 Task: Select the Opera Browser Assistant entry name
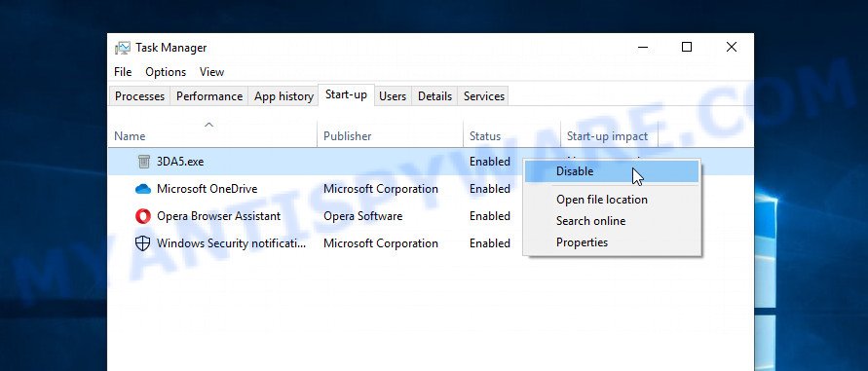pos(218,216)
